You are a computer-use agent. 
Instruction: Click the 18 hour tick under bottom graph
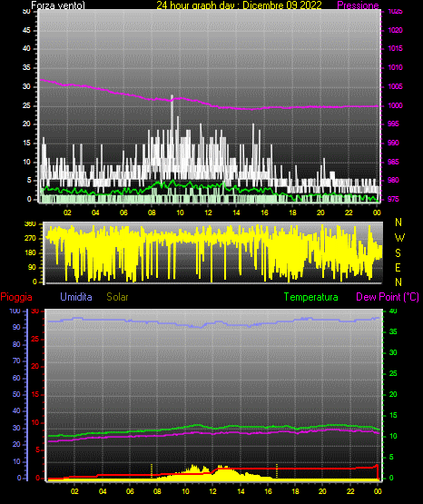295,491
